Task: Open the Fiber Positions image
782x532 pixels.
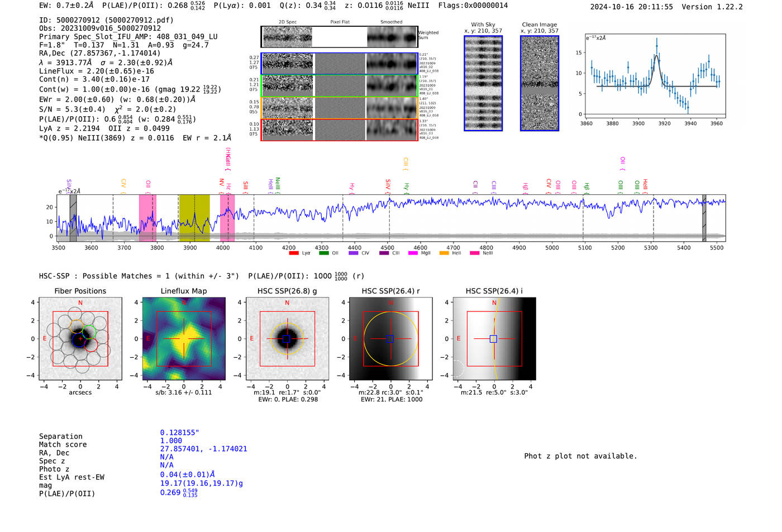Action: (x=80, y=339)
